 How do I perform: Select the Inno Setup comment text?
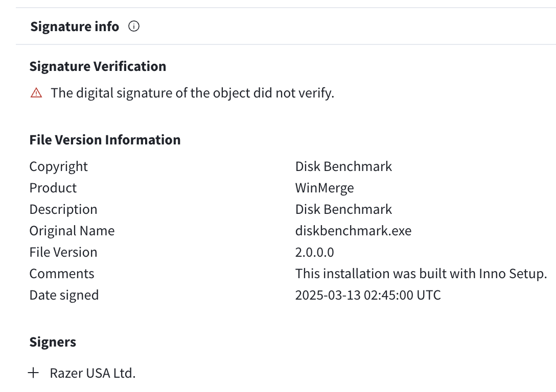[421, 274]
